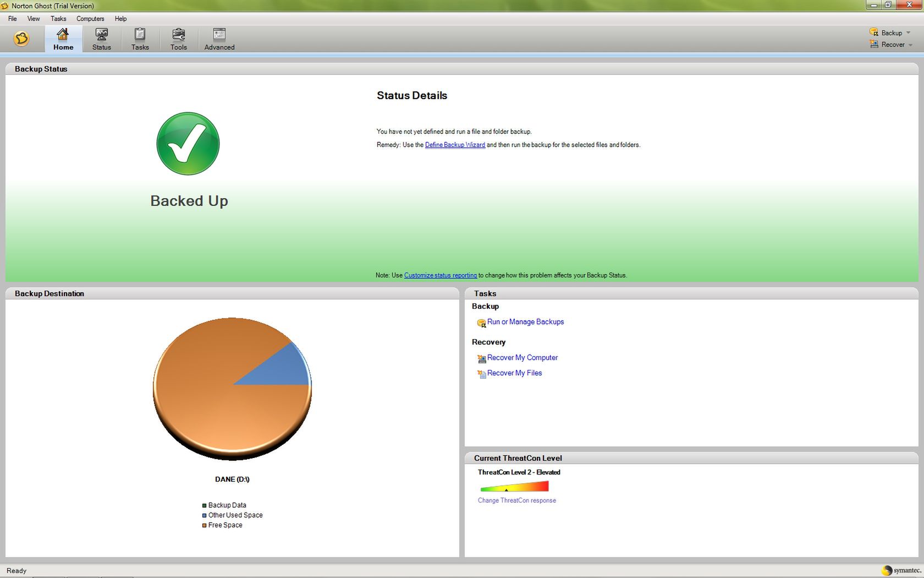Viewport: 924px width, 578px height.
Task: Open the Tasks menu in menu bar
Action: [58, 19]
